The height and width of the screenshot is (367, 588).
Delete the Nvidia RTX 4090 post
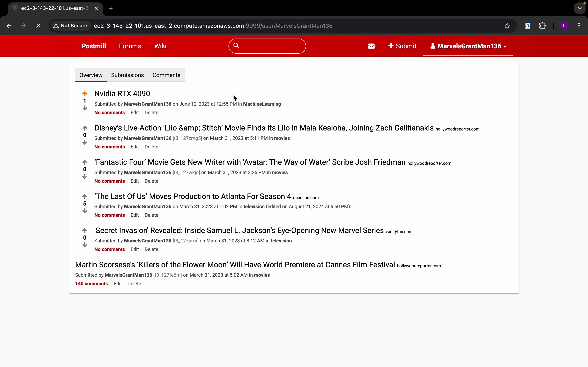(x=151, y=113)
